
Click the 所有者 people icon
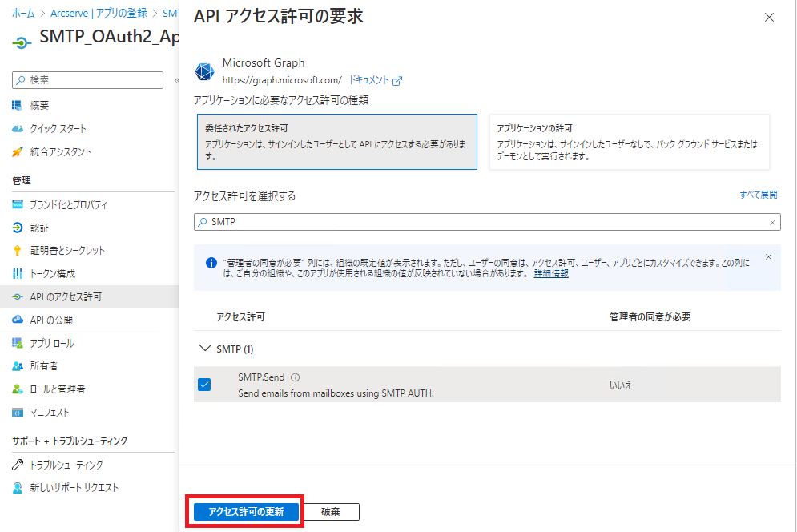point(18,365)
